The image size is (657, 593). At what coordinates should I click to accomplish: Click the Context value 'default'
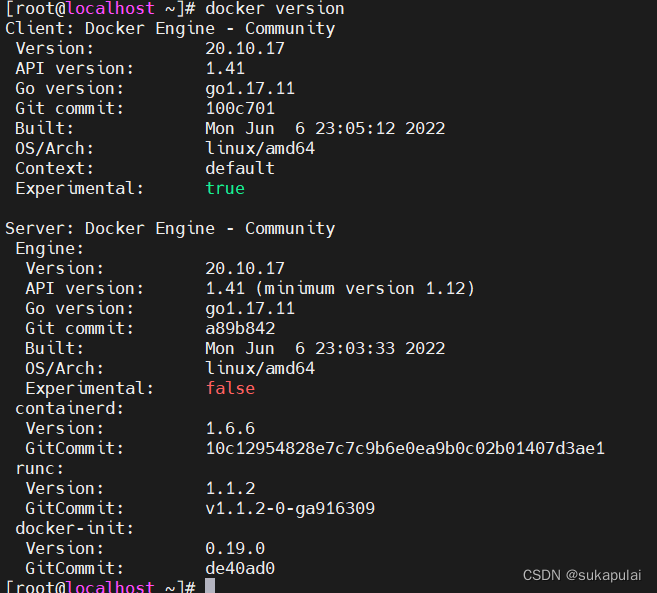click(240, 168)
